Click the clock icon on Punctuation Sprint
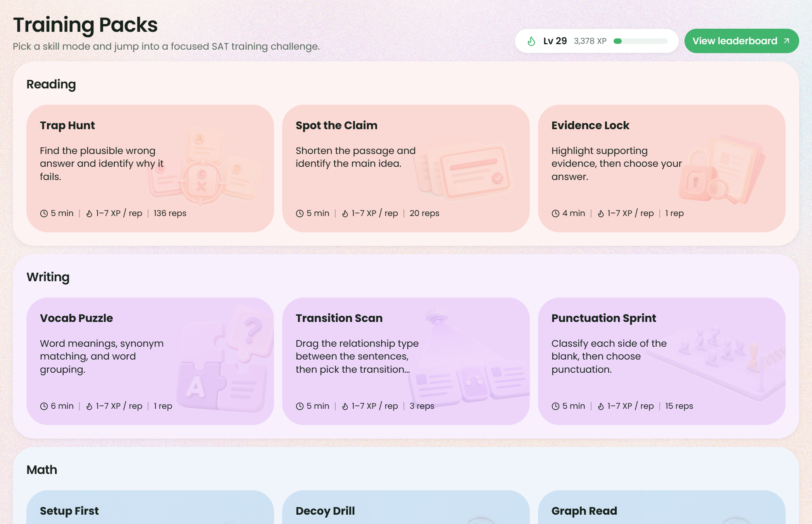 555,406
